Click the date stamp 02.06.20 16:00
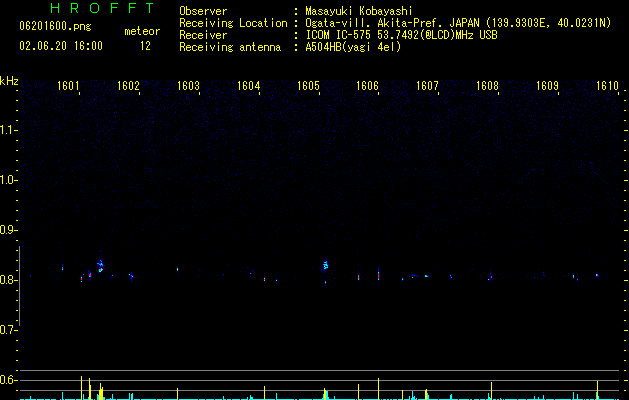 click(x=61, y=46)
